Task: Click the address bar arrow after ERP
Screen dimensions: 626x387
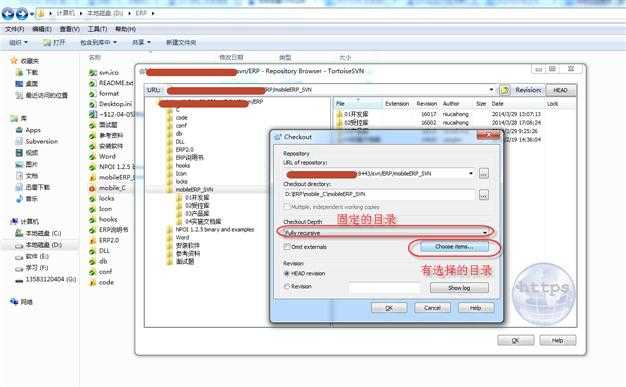Action: (153, 14)
